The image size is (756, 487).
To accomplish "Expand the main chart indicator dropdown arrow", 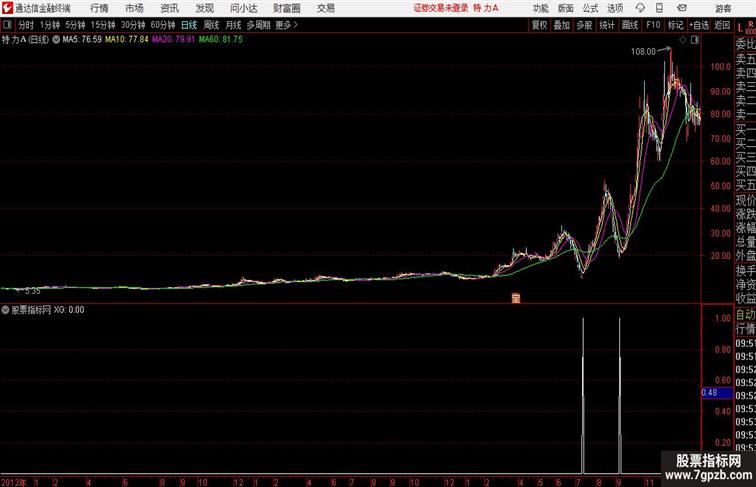I will 56,40.
